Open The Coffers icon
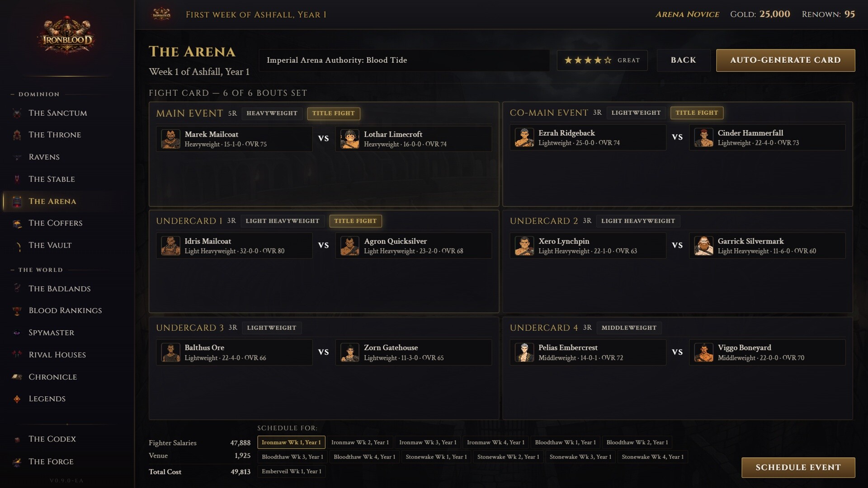This screenshot has width=868, height=488. coord(17,223)
